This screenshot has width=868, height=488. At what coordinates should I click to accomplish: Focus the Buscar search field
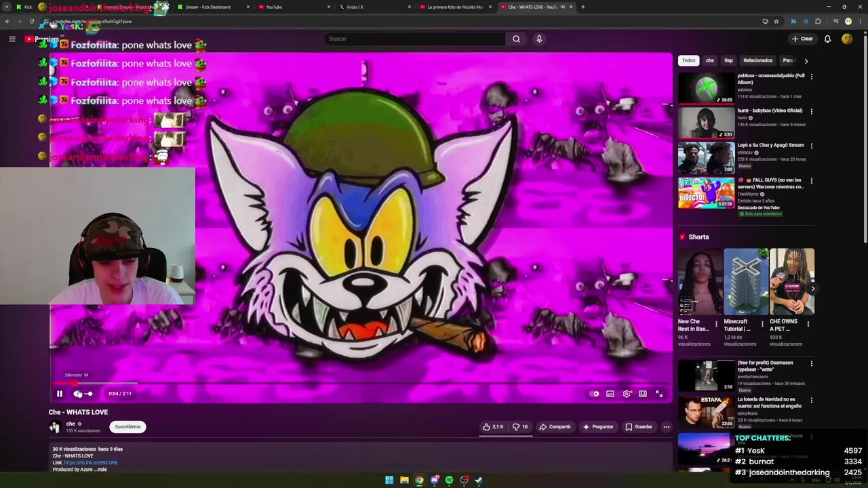[415, 39]
